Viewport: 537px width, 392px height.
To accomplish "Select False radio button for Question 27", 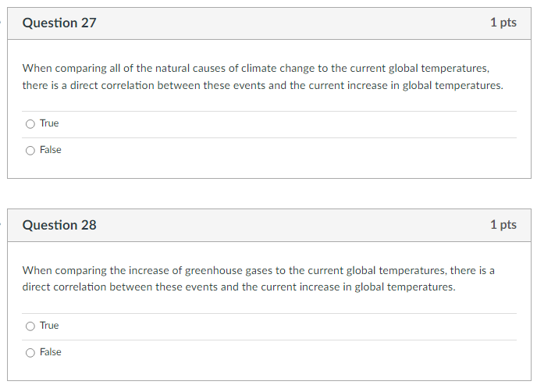I will (30, 150).
